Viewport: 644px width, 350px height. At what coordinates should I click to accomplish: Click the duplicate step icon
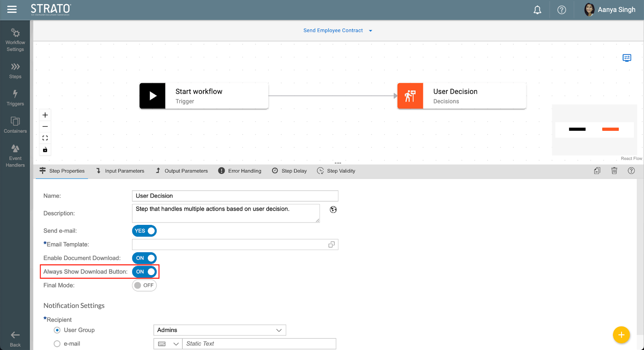[597, 171]
